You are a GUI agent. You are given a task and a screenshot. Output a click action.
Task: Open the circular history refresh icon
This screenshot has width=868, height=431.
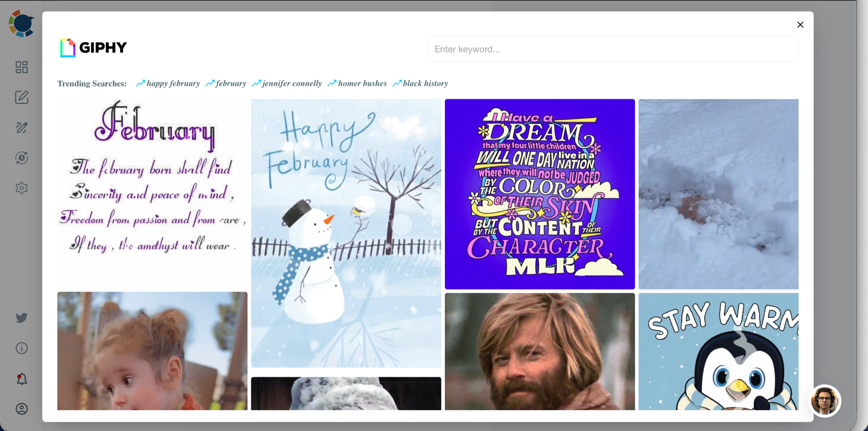click(x=22, y=158)
